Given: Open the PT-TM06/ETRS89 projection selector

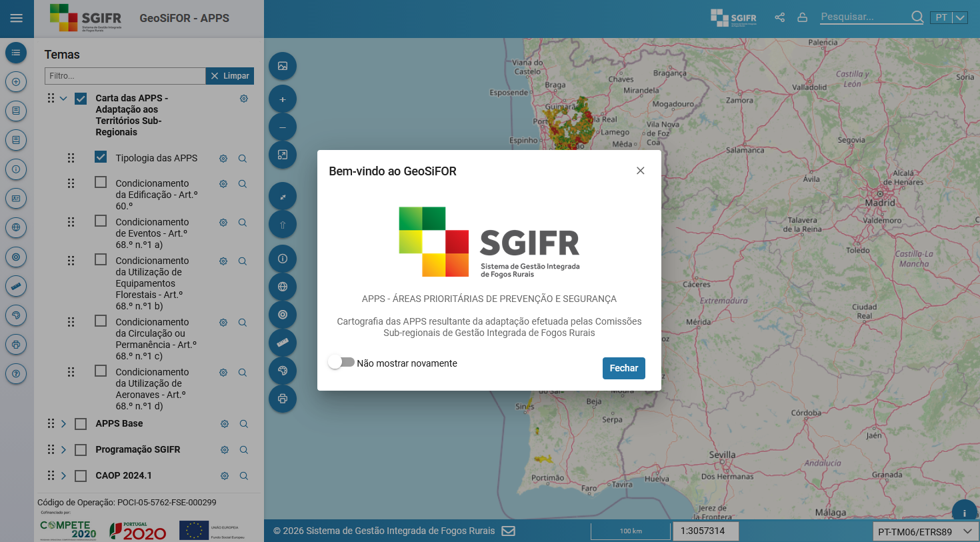Looking at the screenshot, I should coord(925,531).
